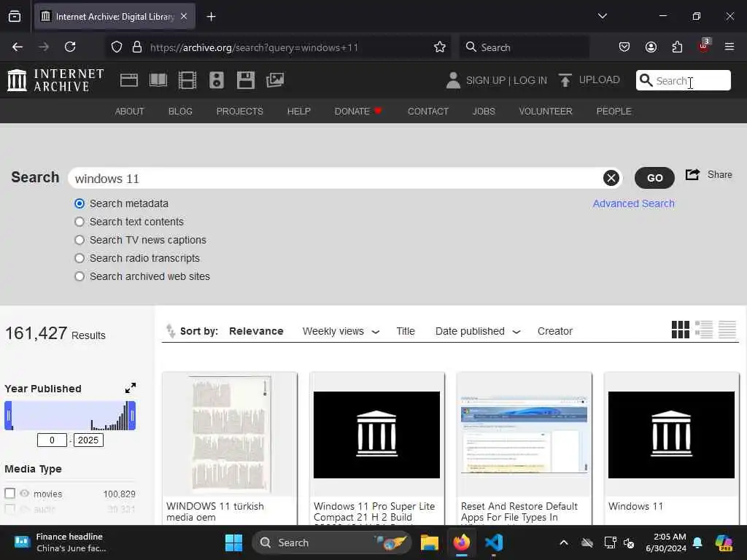The height and width of the screenshot is (560, 747).
Task: Click the right handle of year range slider
Action: click(x=133, y=415)
